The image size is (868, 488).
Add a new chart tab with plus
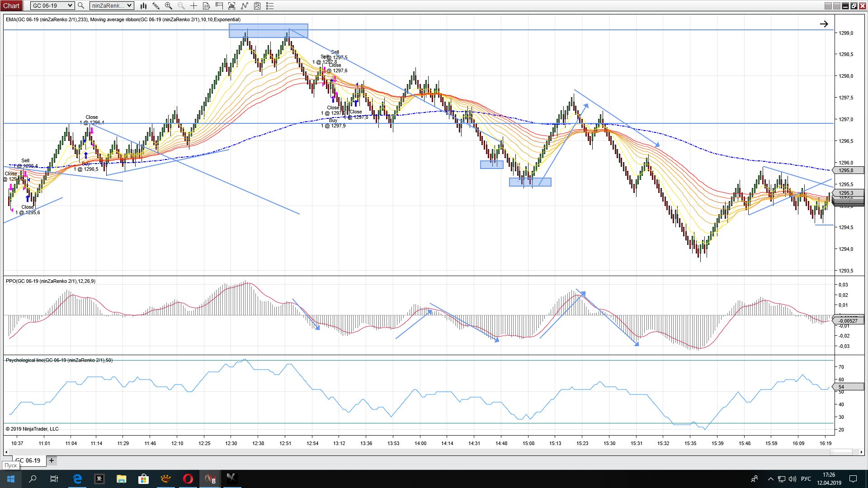[x=52, y=460]
